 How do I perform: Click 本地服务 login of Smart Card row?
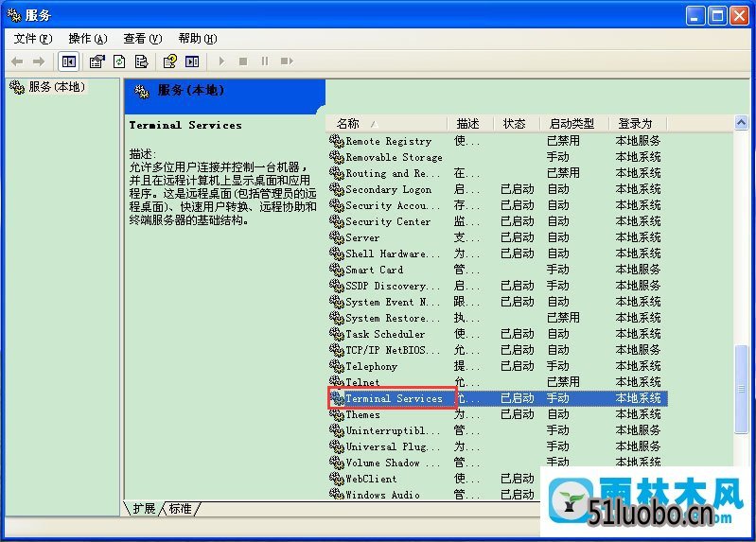pyautogui.click(x=638, y=270)
